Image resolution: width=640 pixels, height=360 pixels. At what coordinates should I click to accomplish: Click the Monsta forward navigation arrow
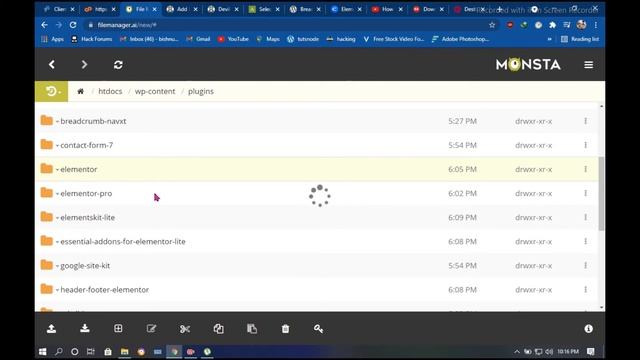pyautogui.click(x=84, y=64)
